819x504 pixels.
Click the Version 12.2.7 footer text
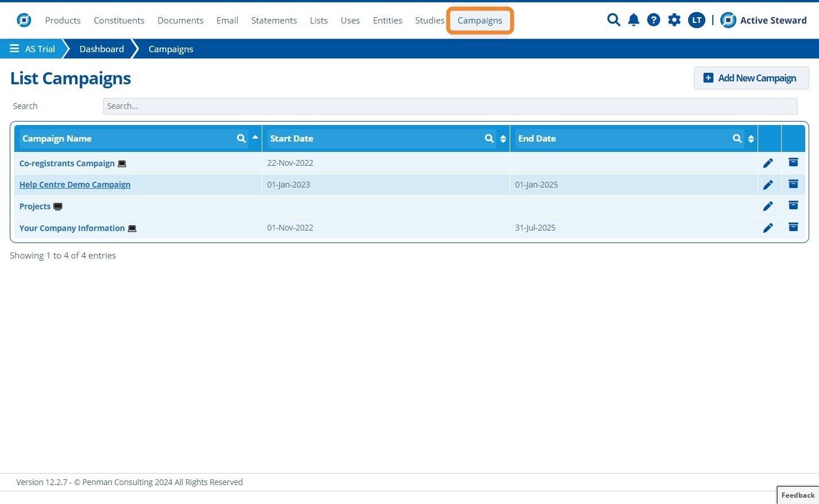[129, 482]
